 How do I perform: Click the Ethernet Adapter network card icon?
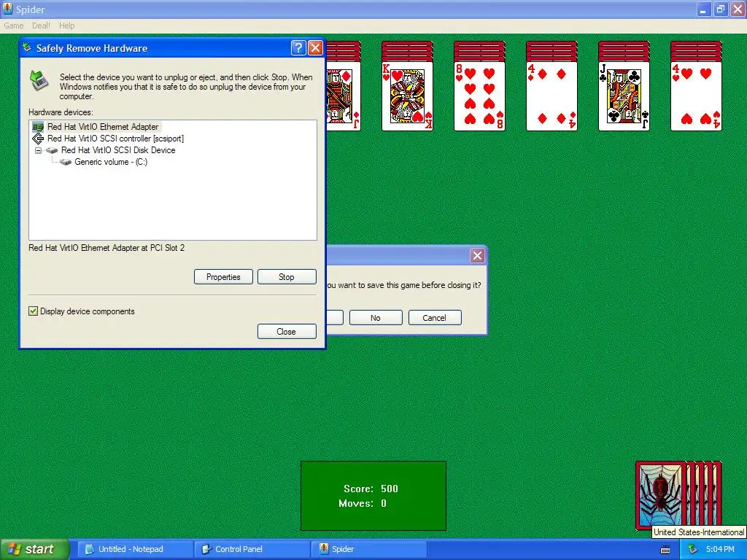click(x=38, y=127)
